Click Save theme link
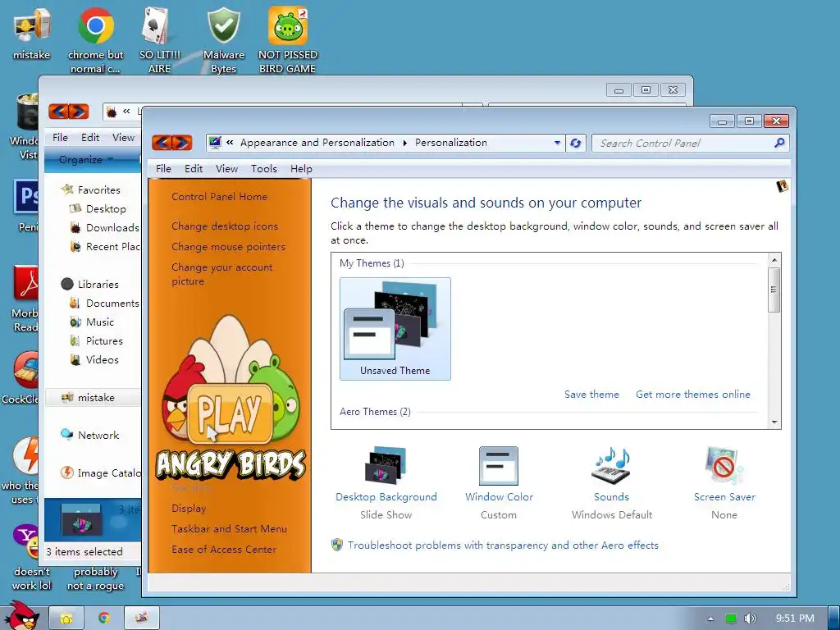 pyautogui.click(x=591, y=395)
